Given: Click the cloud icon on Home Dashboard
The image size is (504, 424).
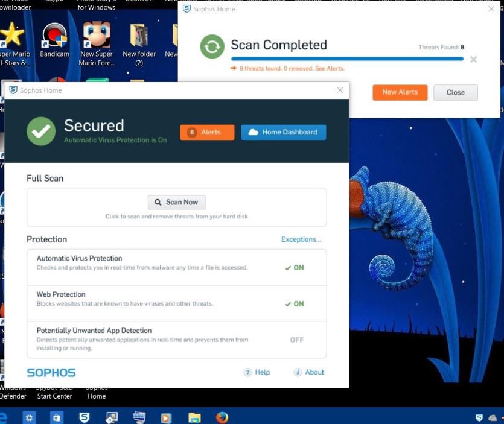Looking at the screenshot, I should [254, 132].
